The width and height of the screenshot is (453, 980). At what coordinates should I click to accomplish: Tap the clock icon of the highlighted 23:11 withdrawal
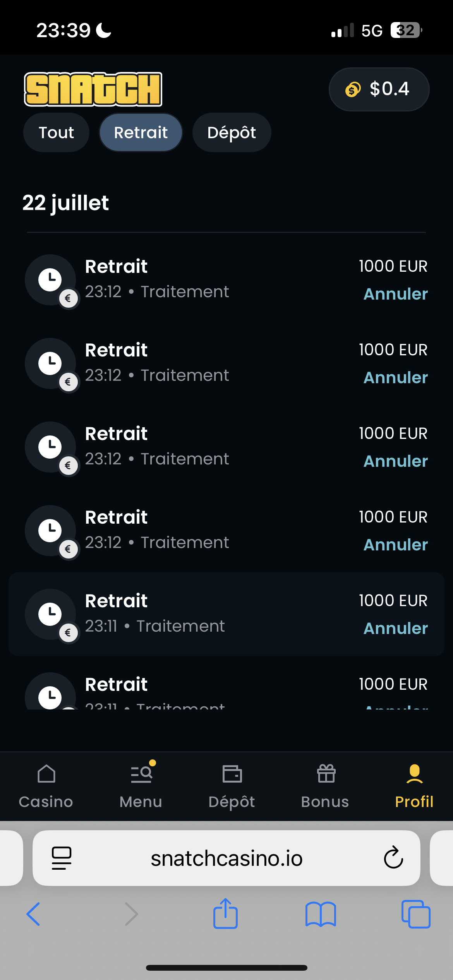coord(50,614)
